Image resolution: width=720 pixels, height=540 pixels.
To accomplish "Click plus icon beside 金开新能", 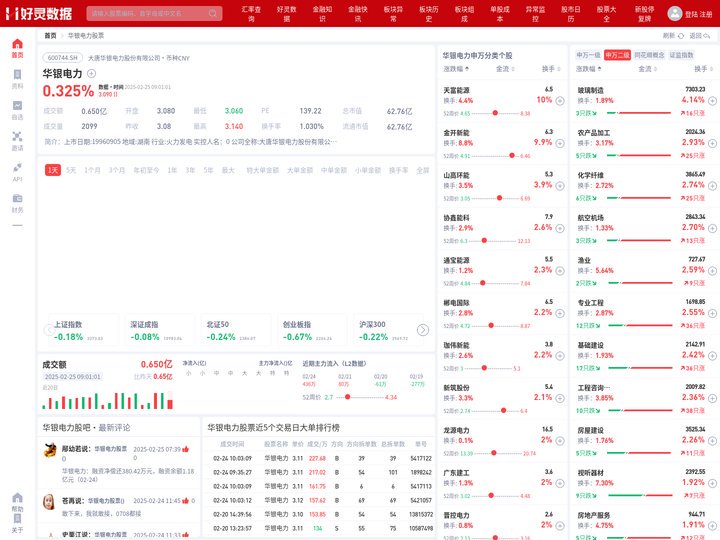I will click(x=560, y=143).
